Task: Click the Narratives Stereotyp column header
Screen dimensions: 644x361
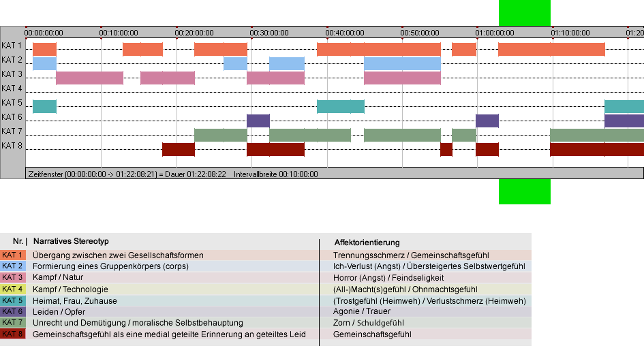Action: coord(71,241)
